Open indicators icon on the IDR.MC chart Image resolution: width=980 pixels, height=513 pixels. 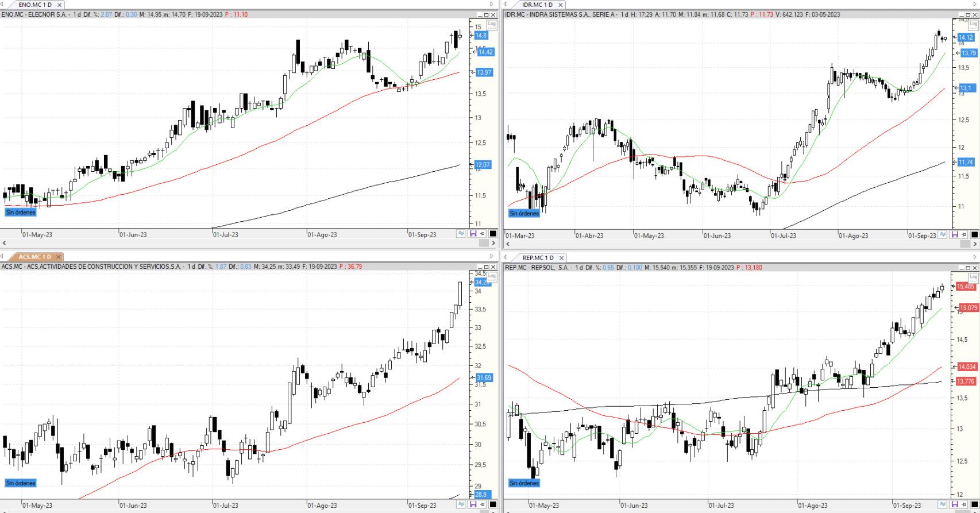[x=943, y=235]
